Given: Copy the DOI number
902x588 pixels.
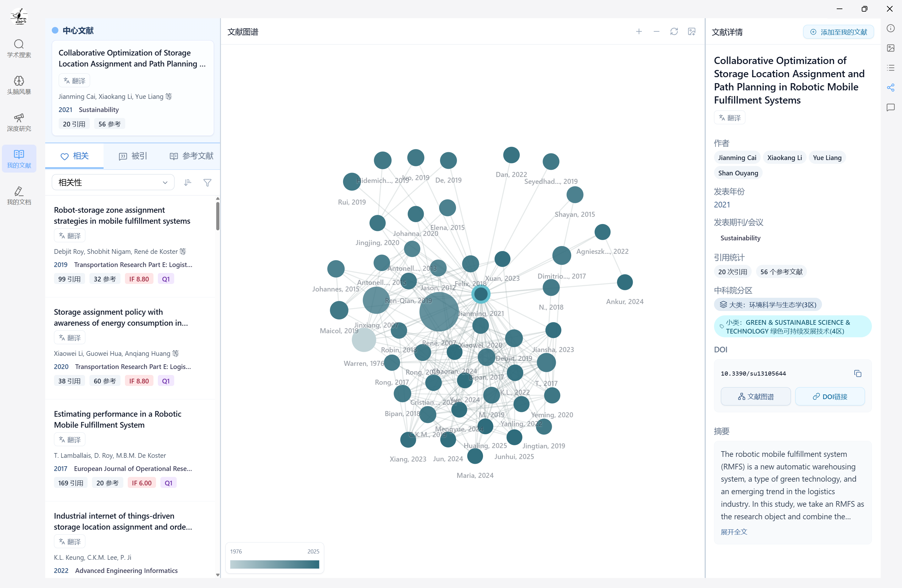Looking at the screenshot, I should coord(858,374).
